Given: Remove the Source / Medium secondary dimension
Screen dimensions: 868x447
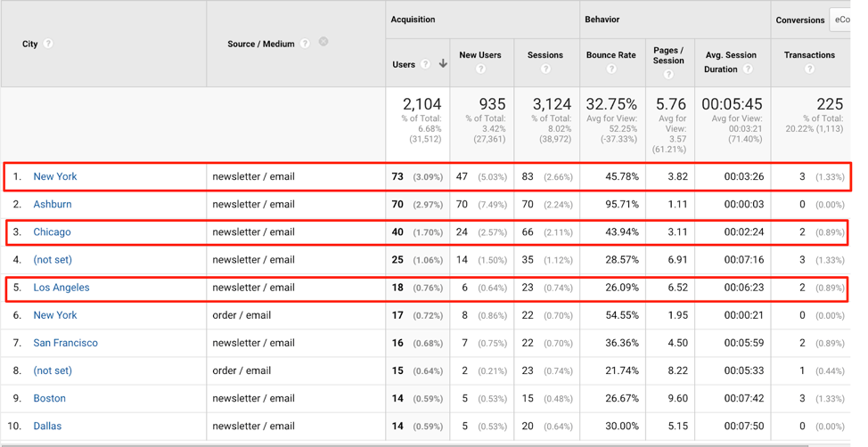Looking at the screenshot, I should click(x=323, y=42).
